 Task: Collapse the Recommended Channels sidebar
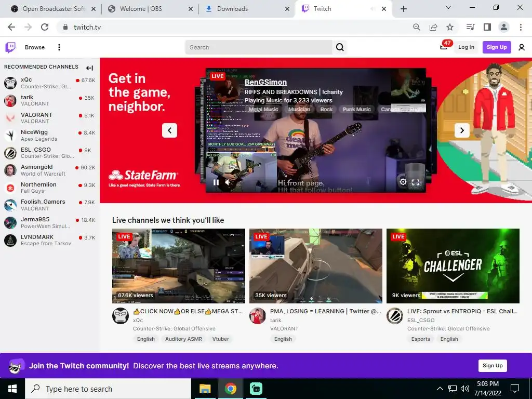tap(89, 68)
